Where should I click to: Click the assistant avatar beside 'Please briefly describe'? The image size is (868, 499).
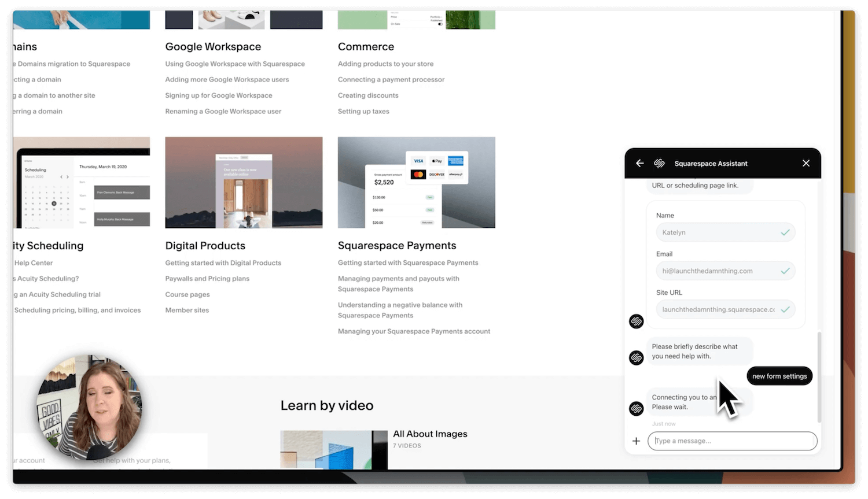point(637,358)
